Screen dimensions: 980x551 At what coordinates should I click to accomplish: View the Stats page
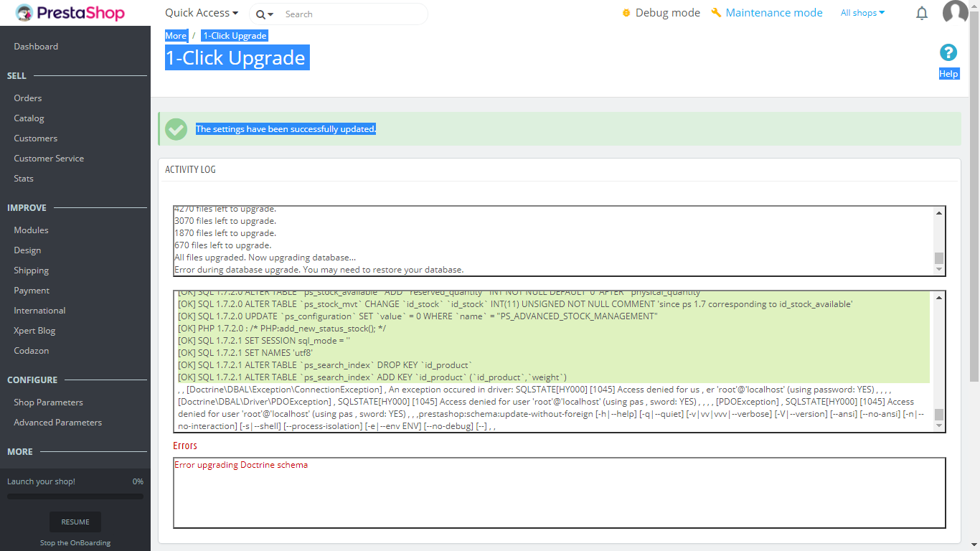point(24,179)
